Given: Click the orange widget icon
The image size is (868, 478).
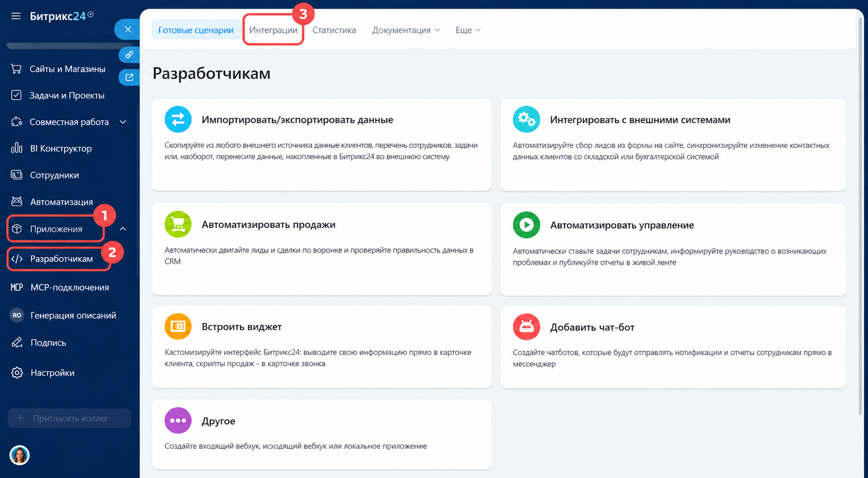Looking at the screenshot, I should [x=178, y=327].
